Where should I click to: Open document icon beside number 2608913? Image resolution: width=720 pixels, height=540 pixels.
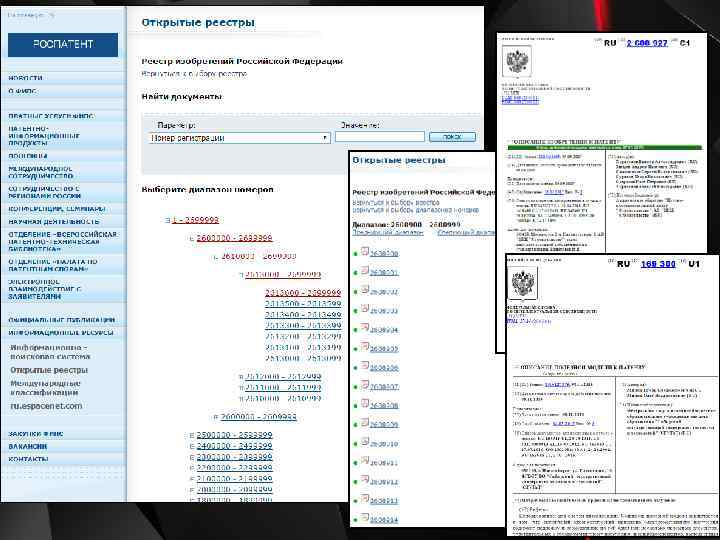(x=365, y=499)
